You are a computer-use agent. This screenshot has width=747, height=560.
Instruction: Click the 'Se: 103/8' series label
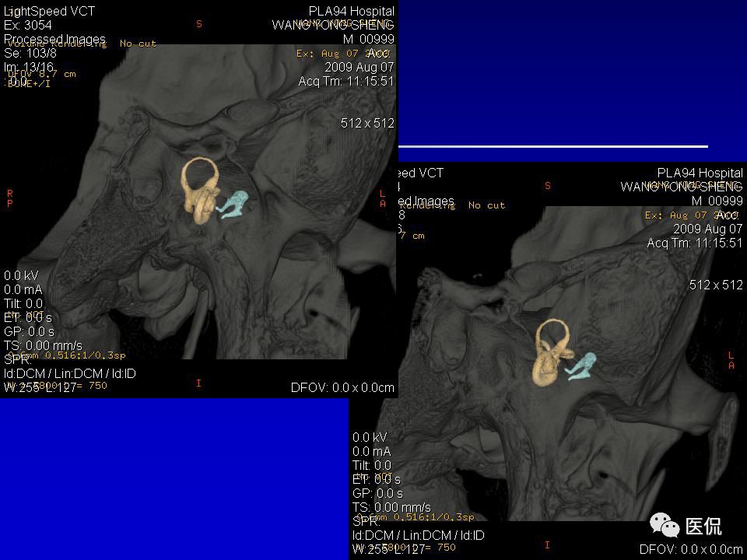[30, 53]
